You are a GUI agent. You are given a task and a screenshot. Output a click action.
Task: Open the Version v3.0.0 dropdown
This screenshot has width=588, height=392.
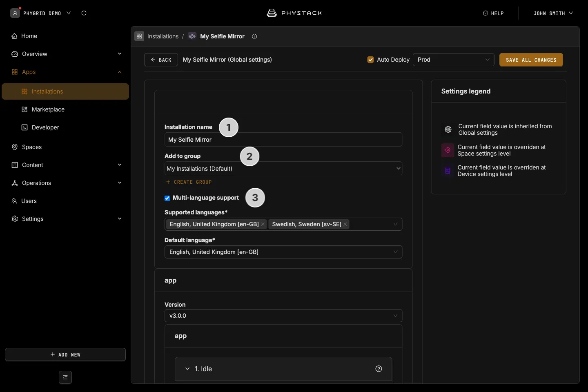(283, 316)
